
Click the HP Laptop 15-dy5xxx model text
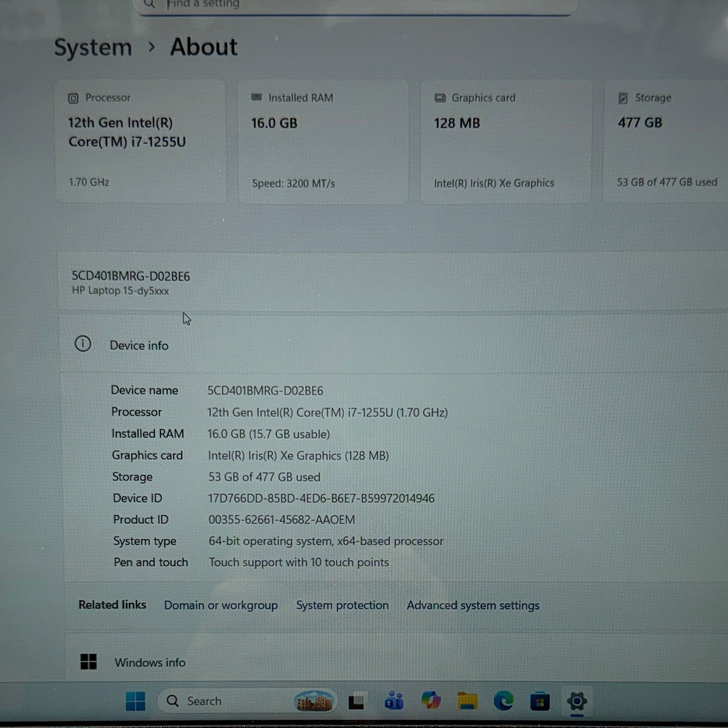(x=120, y=291)
